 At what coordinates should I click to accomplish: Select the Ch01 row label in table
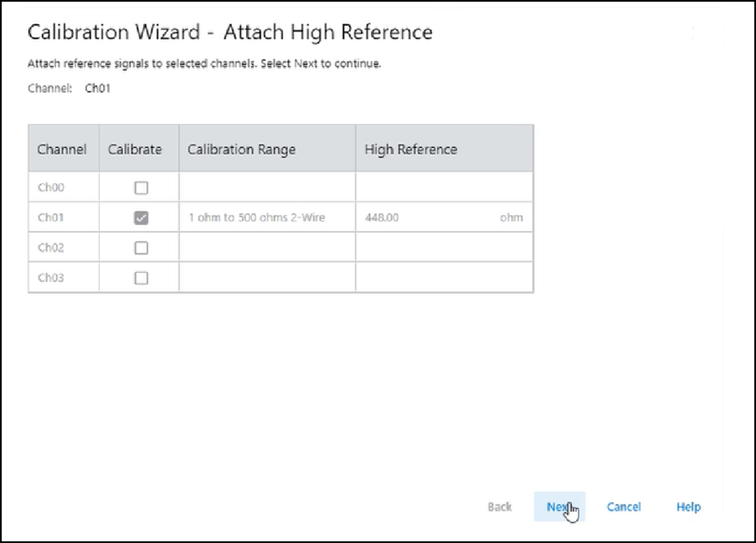click(x=50, y=218)
